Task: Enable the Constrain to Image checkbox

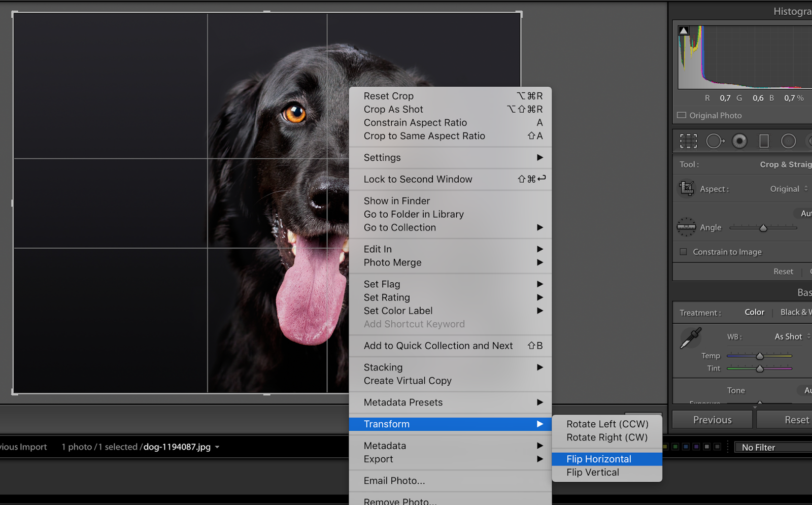Action: coord(682,252)
